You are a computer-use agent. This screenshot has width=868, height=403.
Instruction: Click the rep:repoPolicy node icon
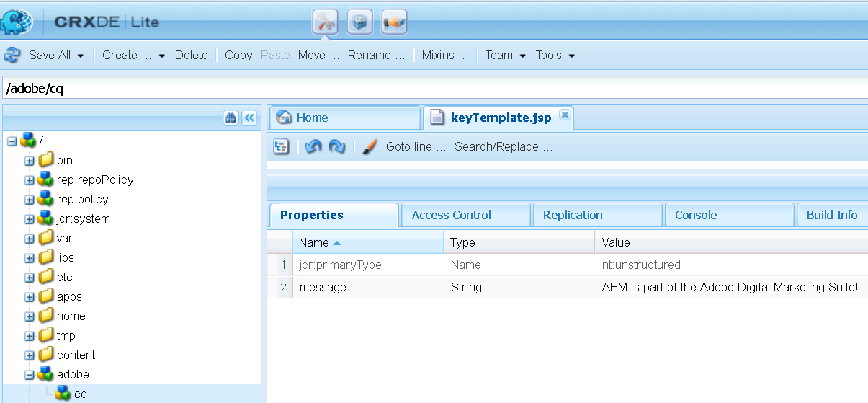click(x=46, y=180)
